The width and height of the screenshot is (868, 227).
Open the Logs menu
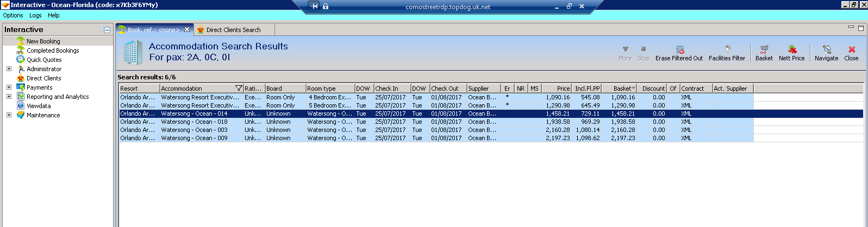point(35,15)
